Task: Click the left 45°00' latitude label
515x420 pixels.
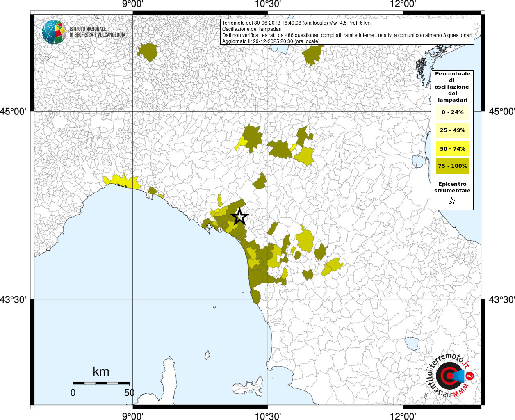Action: click(x=13, y=111)
